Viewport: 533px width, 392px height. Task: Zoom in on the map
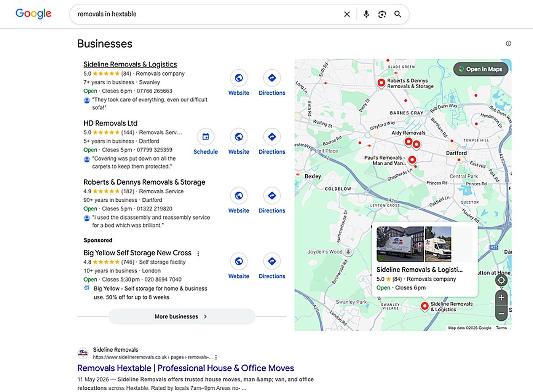pyautogui.click(x=501, y=298)
